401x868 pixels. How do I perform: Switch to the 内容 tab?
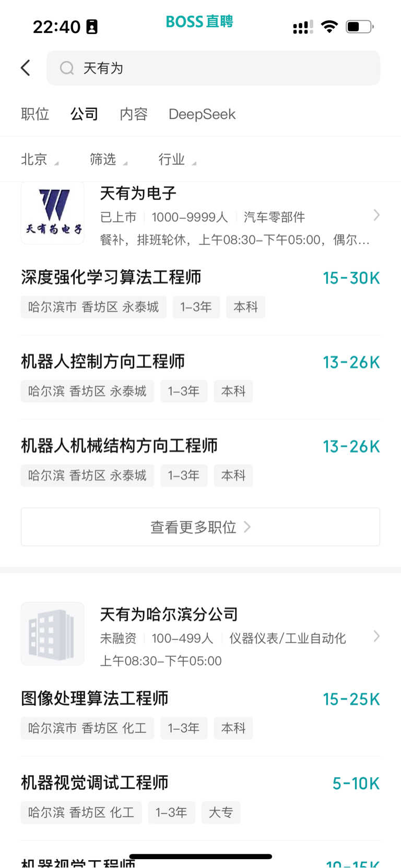pyautogui.click(x=134, y=114)
